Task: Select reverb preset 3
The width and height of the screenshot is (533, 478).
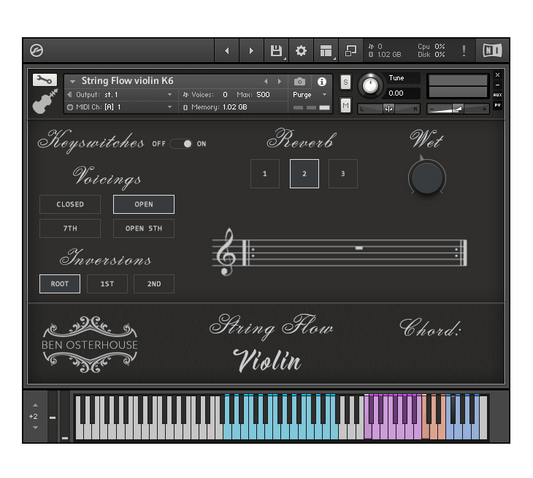Action: click(x=343, y=174)
